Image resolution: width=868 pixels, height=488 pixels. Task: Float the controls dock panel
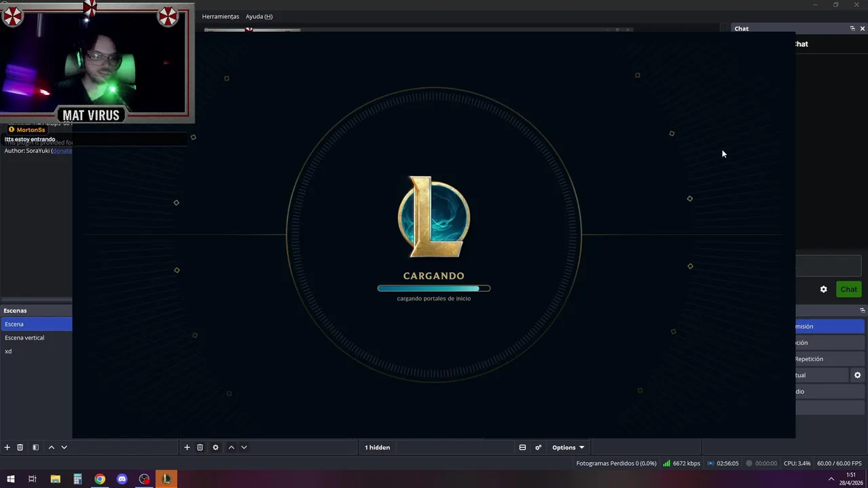[863, 310]
